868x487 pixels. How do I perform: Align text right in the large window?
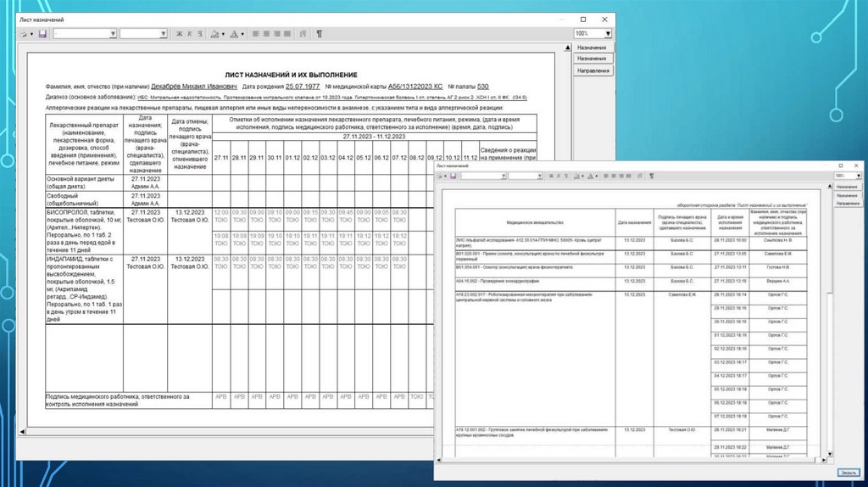coord(277,34)
